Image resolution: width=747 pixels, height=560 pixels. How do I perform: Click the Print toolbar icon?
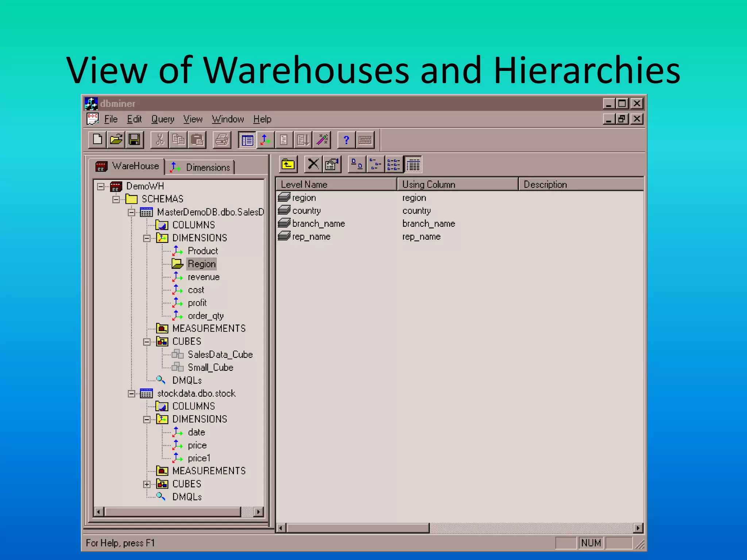pyautogui.click(x=222, y=140)
